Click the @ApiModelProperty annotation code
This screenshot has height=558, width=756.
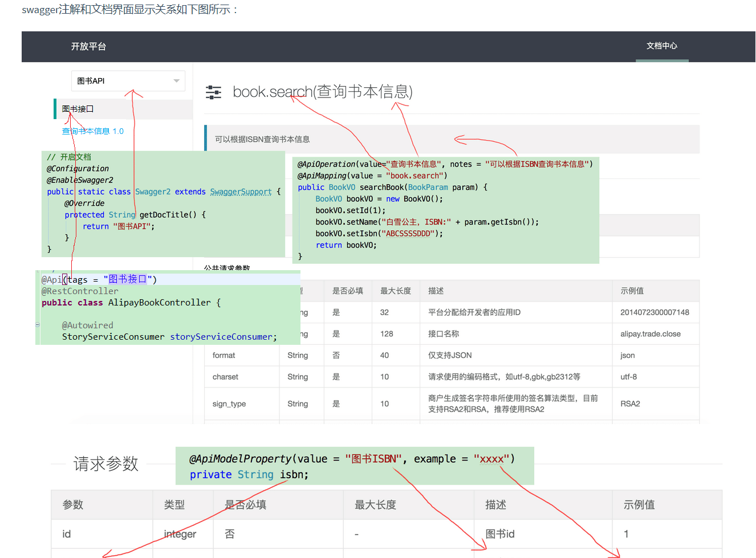coord(352,459)
